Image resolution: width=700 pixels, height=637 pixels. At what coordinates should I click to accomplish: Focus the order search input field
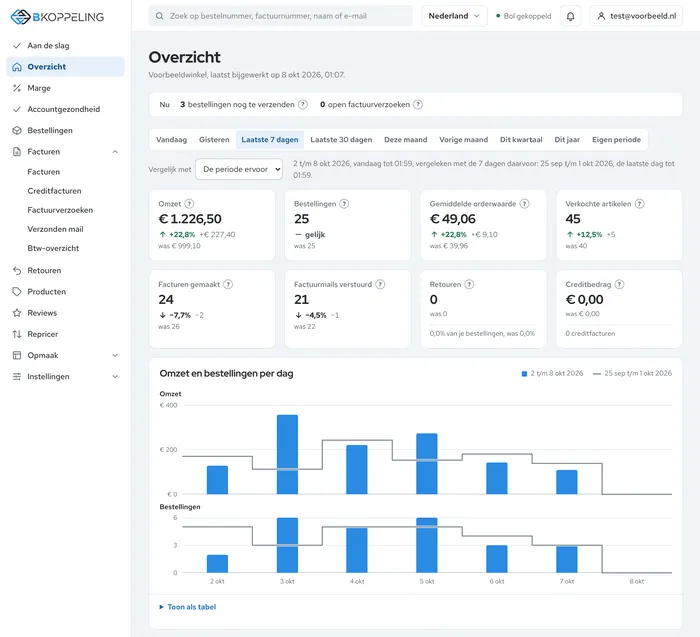[x=281, y=16]
